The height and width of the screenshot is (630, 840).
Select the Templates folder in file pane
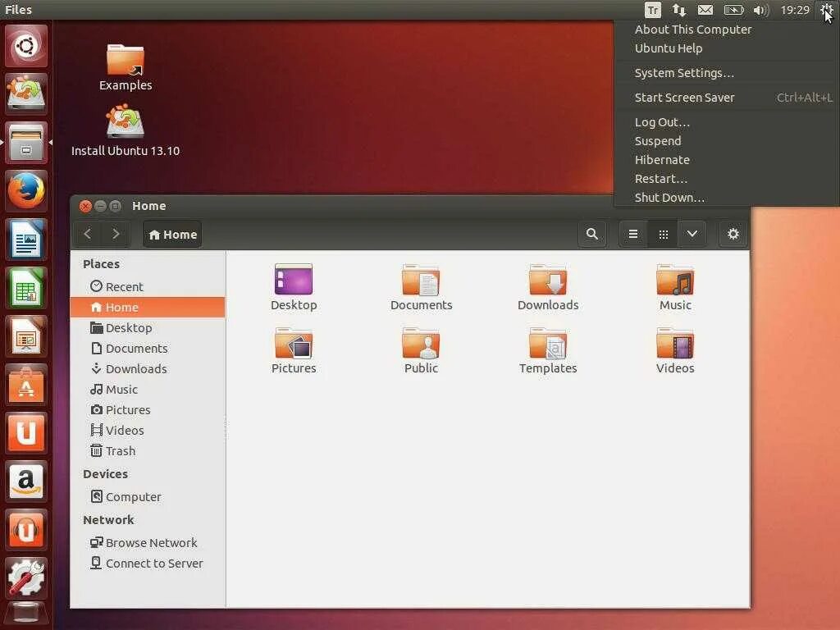click(548, 350)
